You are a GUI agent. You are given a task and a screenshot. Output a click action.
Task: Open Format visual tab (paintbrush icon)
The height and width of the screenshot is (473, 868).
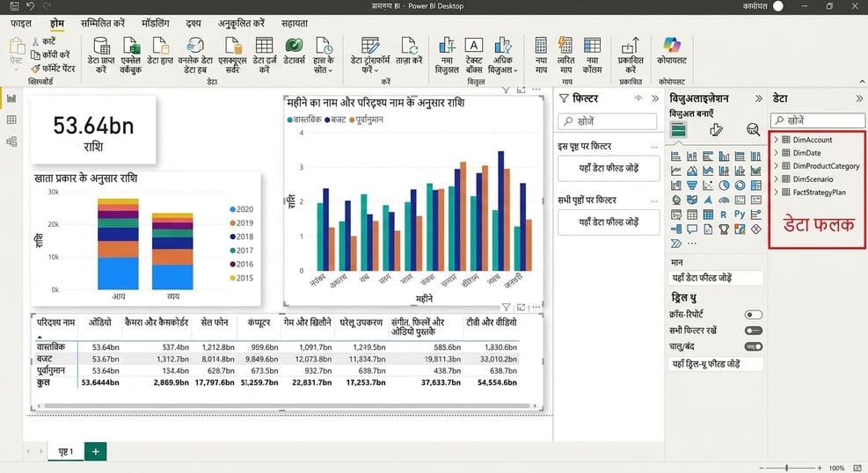(x=716, y=130)
